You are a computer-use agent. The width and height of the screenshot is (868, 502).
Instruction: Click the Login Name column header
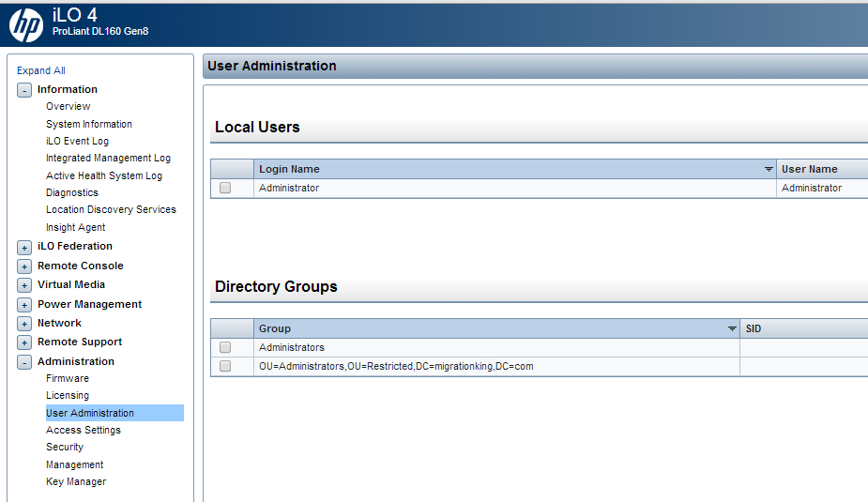[x=515, y=169]
